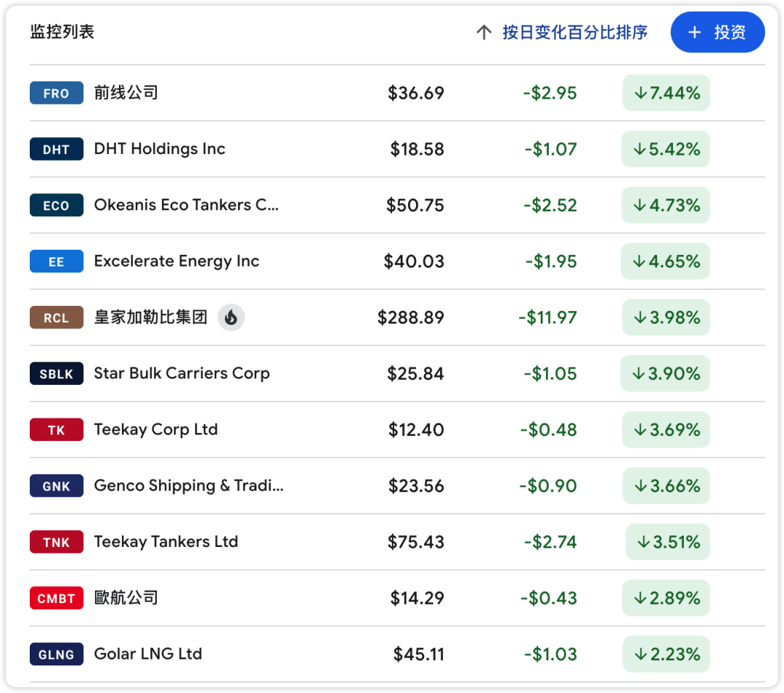Click the GLNG ticker badge
Image resolution: width=784 pixels, height=693 pixels.
[x=57, y=654]
